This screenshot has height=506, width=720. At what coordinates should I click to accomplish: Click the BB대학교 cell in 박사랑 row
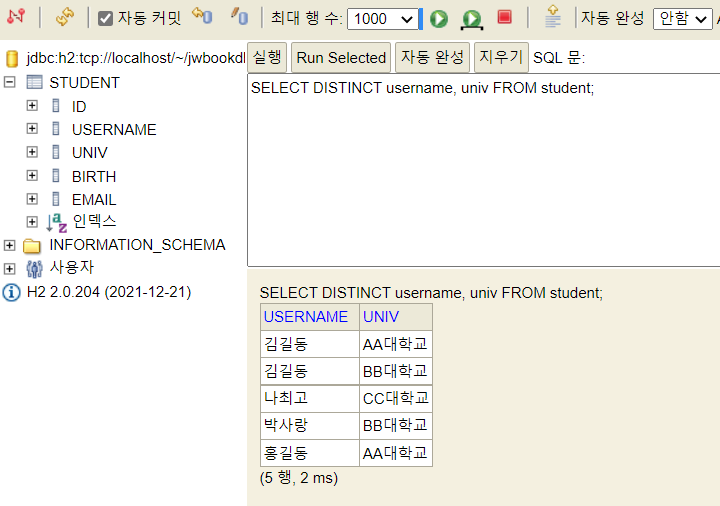tap(396, 426)
